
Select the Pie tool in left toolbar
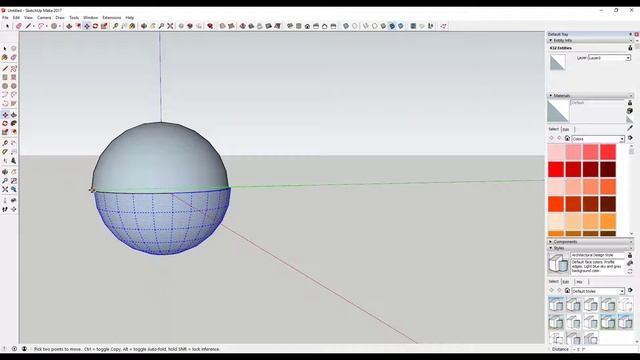point(13,103)
